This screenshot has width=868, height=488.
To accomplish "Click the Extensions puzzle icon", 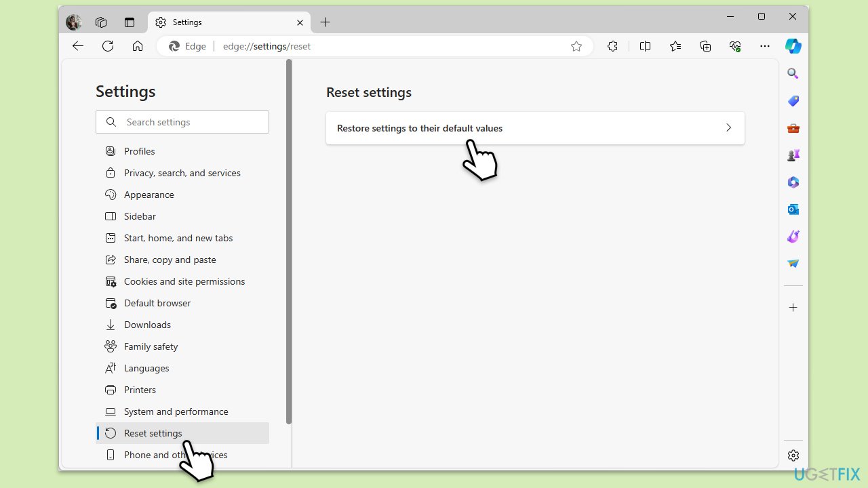I will click(x=612, y=46).
